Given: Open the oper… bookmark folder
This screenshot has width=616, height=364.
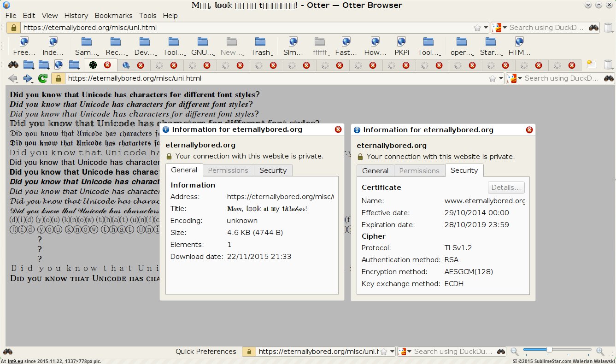Looking at the screenshot, I should click(x=461, y=47).
